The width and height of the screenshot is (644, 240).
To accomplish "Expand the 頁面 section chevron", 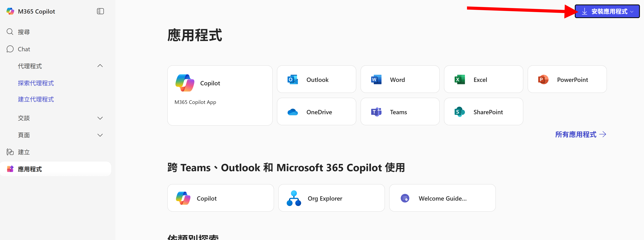I will point(100,135).
